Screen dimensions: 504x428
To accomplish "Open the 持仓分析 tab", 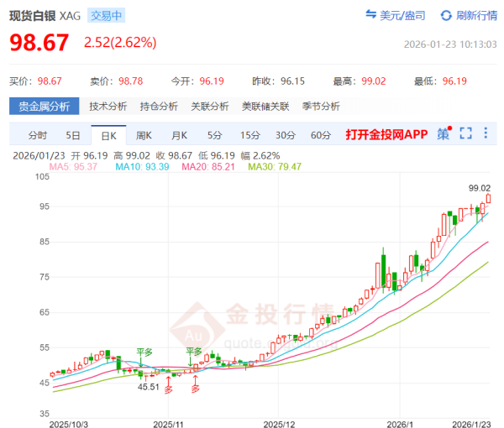I will pos(159,107).
